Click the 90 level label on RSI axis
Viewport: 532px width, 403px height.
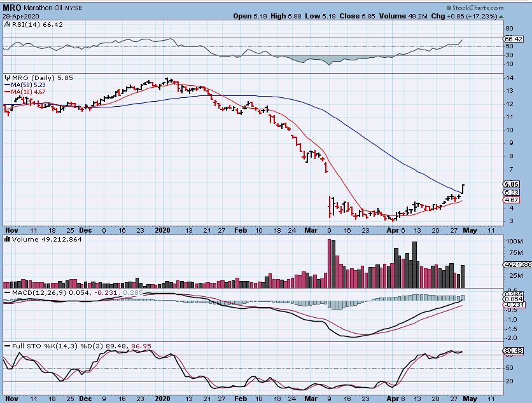coord(509,29)
